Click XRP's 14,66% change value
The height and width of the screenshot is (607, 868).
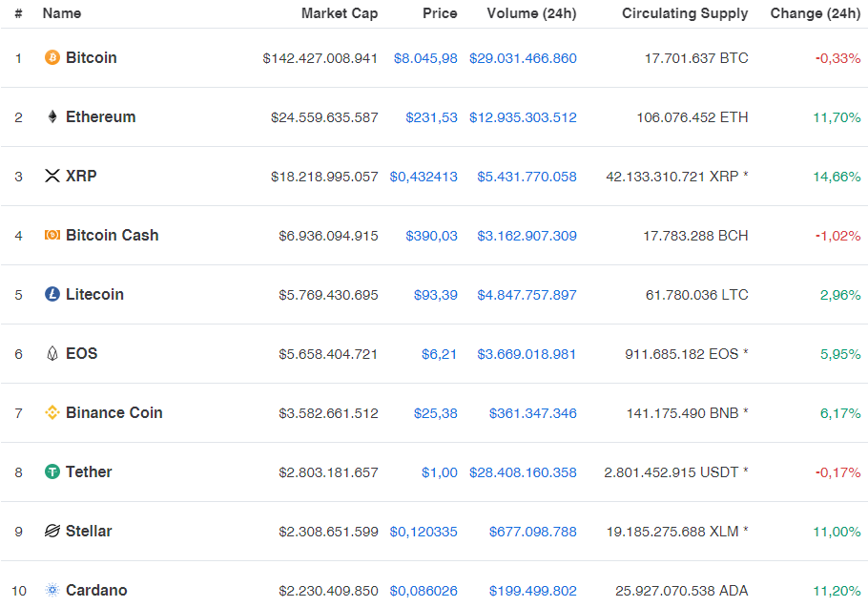(837, 177)
